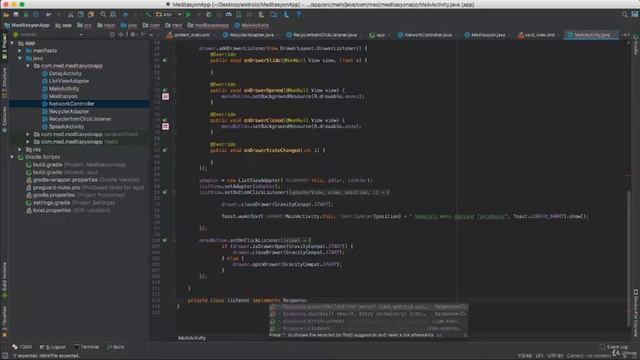The height and width of the screenshot is (360, 640).
Task: Click gutter icon beside menuButton.setOnClickListener
Action: [165, 240]
